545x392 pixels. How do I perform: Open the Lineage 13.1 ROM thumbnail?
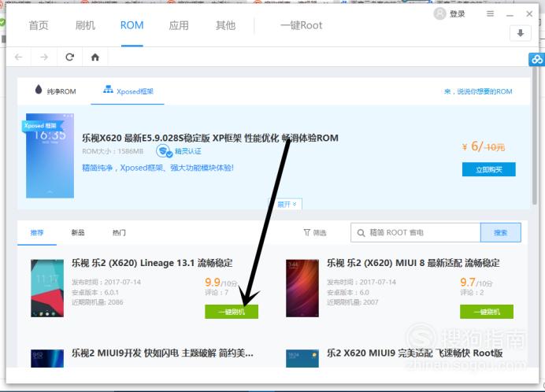tap(47, 288)
